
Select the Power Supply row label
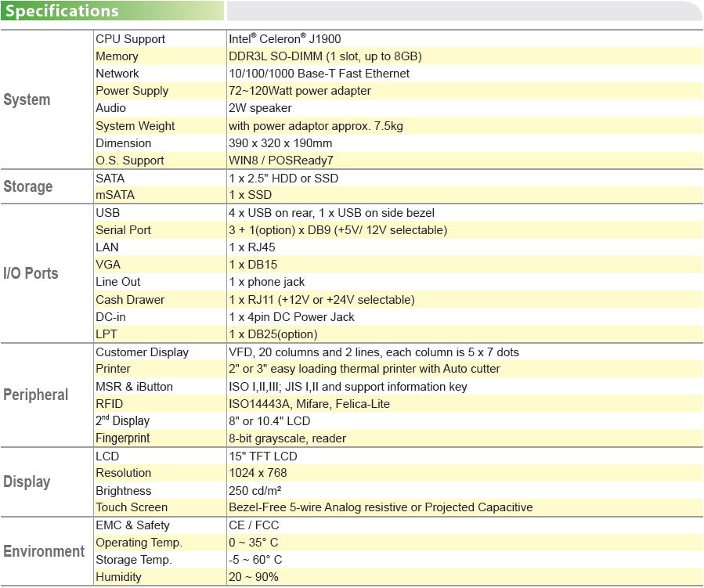(x=132, y=91)
